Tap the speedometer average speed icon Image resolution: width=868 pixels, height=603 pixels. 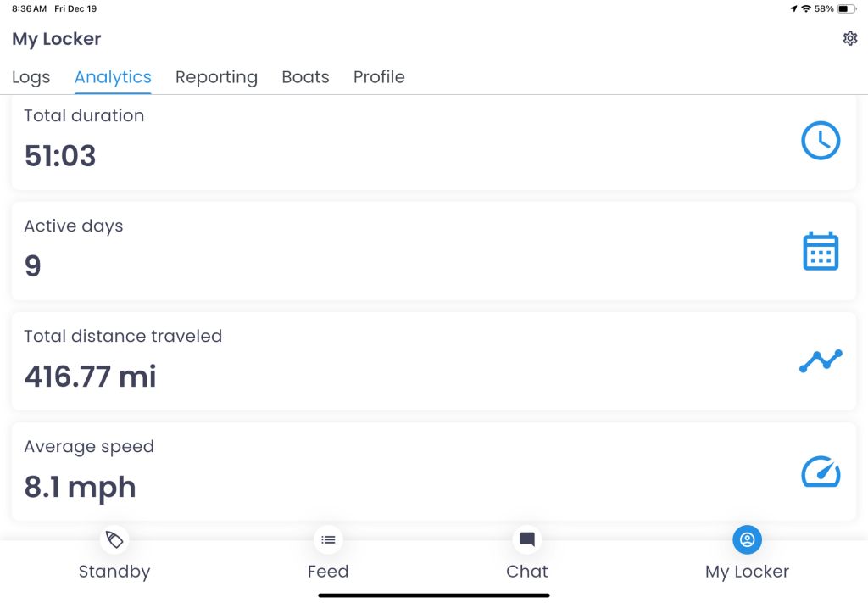pos(821,472)
